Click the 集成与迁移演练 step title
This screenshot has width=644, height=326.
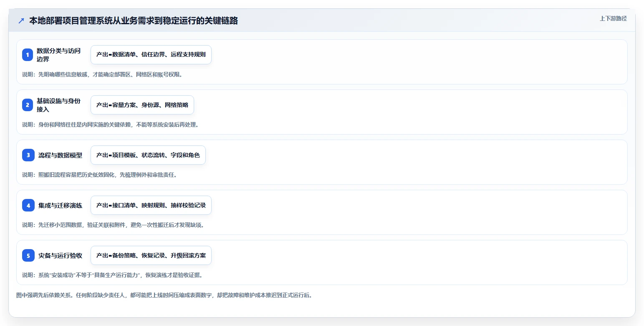pos(60,205)
